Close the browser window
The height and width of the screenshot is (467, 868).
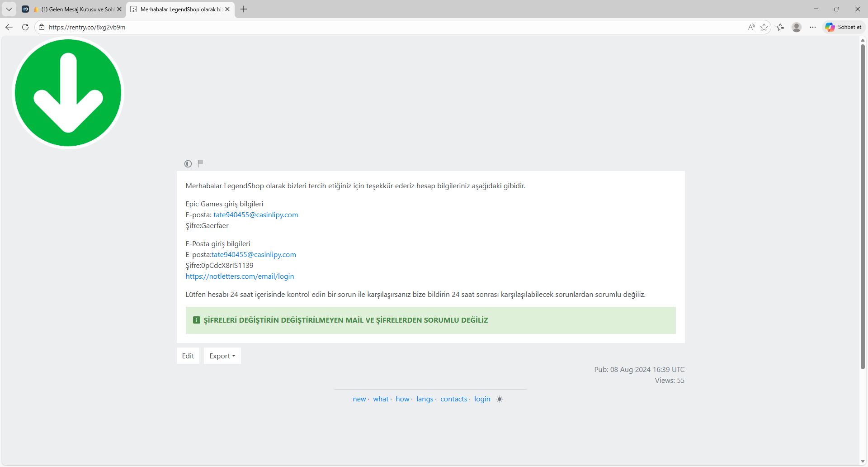(858, 9)
